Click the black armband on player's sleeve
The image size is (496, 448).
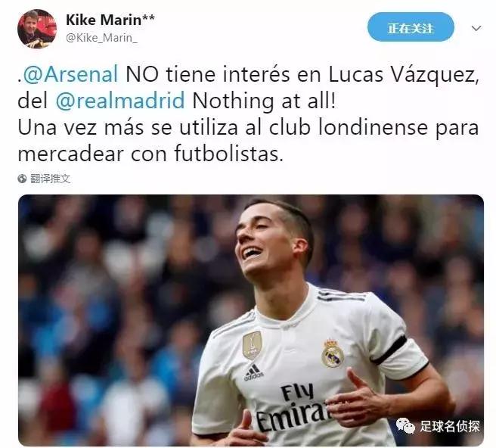[389, 350]
